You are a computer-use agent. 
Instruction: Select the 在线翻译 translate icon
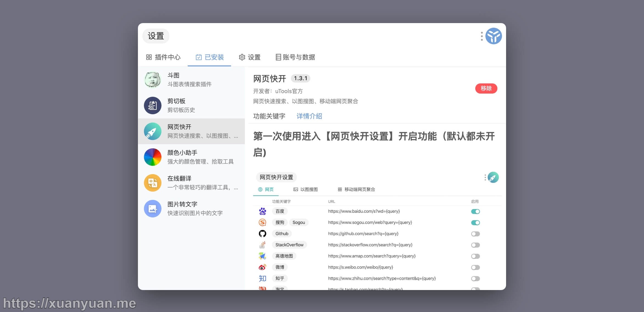[152, 183]
